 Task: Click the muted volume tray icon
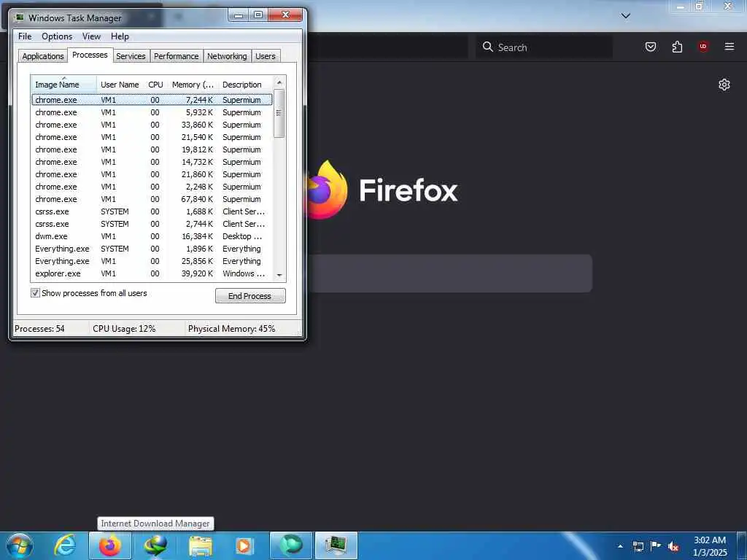click(673, 546)
